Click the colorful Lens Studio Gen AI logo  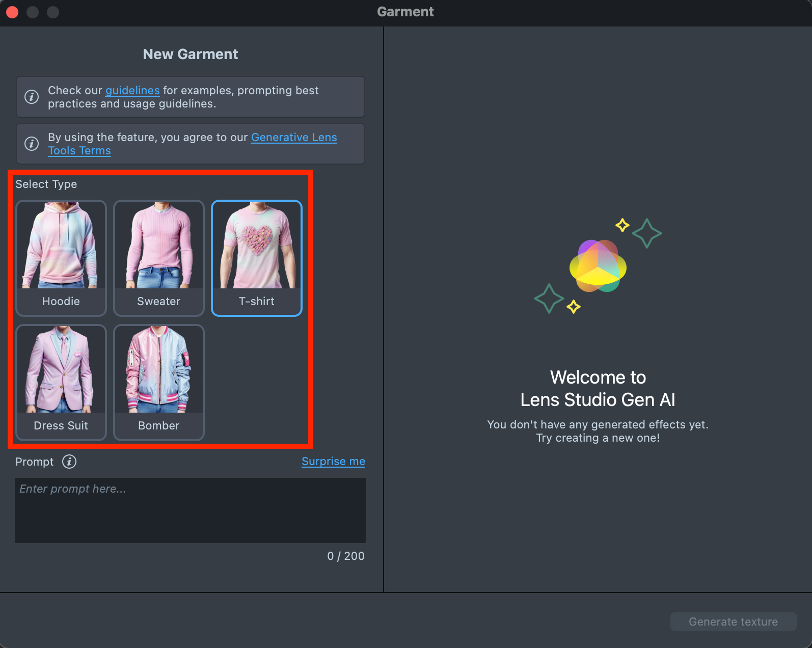pos(598,266)
